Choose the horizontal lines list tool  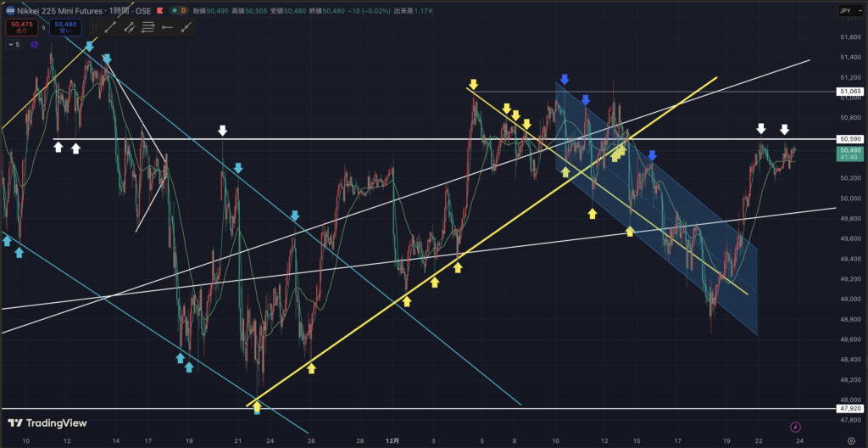[x=147, y=27]
